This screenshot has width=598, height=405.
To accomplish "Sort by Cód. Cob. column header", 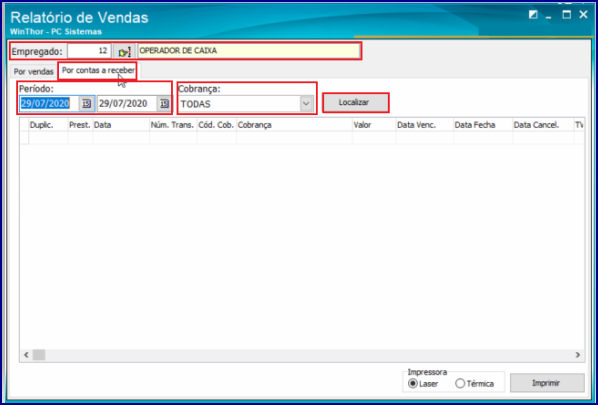I will coord(217,125).
